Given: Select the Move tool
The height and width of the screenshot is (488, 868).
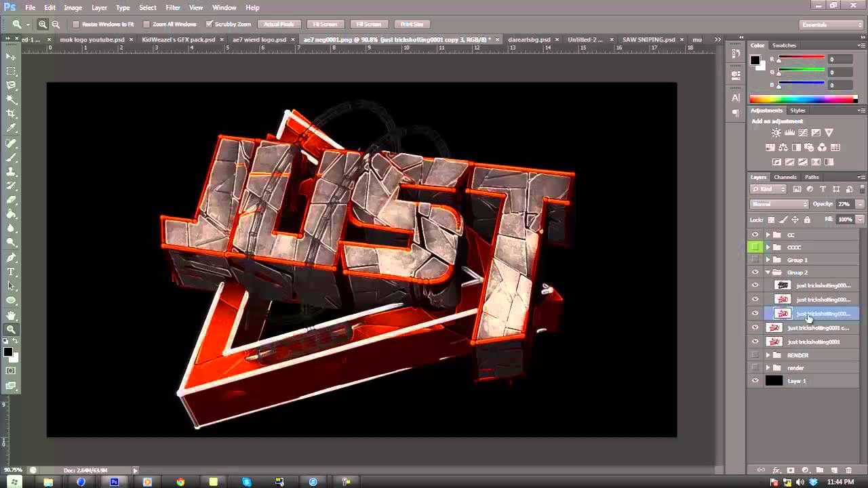Looking at the screenshot, I should (11, 57).
